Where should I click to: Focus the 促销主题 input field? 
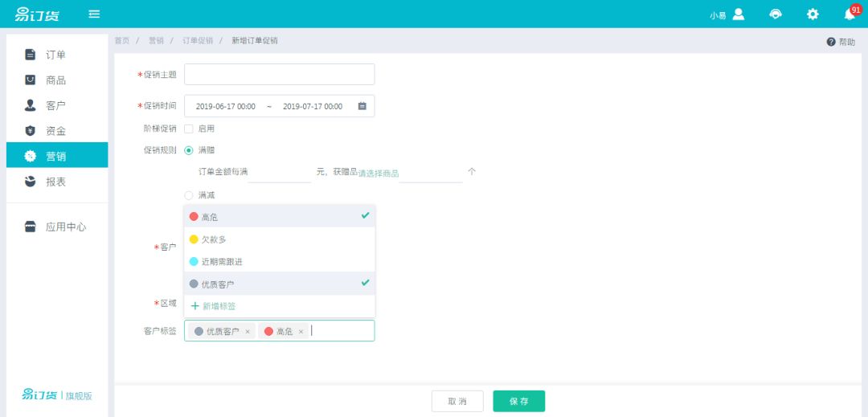(279, 74)
